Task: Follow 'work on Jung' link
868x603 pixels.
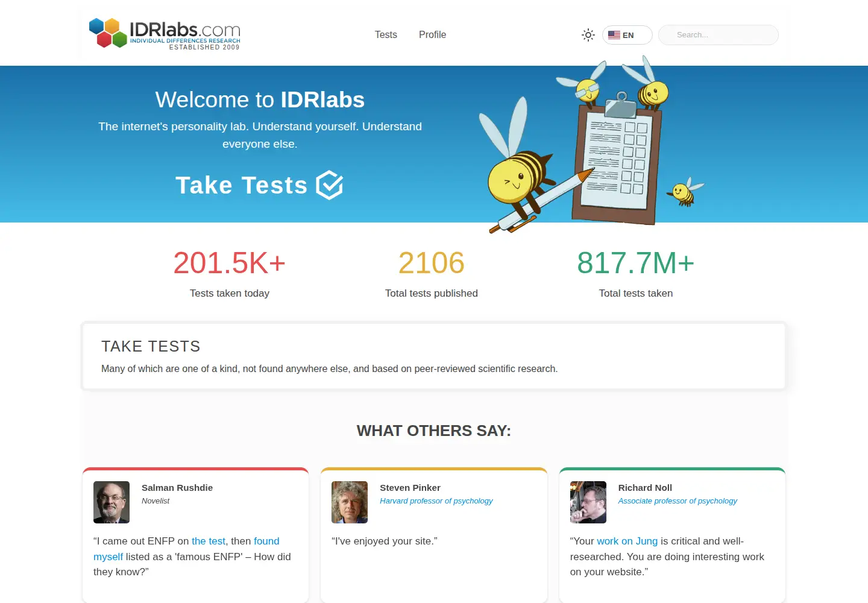Action: click(x=627, y=541)
